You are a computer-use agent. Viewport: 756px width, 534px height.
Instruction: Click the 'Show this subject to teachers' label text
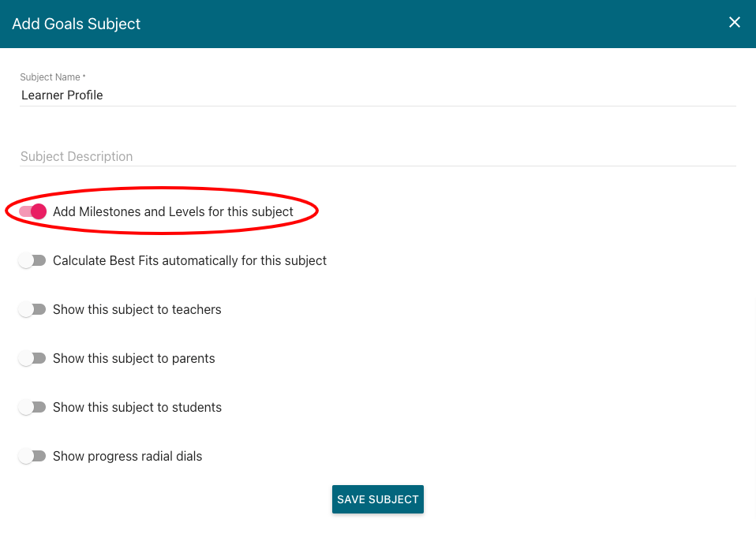tap(137, 309)
